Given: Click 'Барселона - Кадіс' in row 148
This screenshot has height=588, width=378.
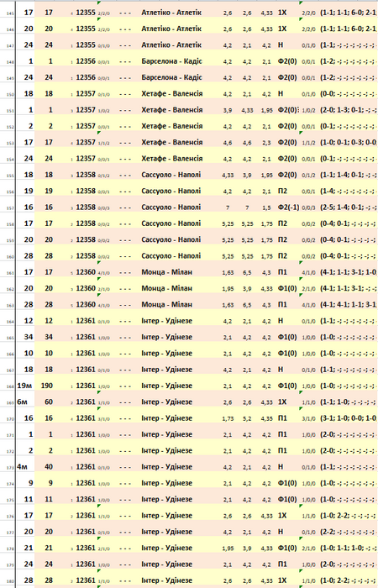Looking at the screenshot, I should 171,61.
